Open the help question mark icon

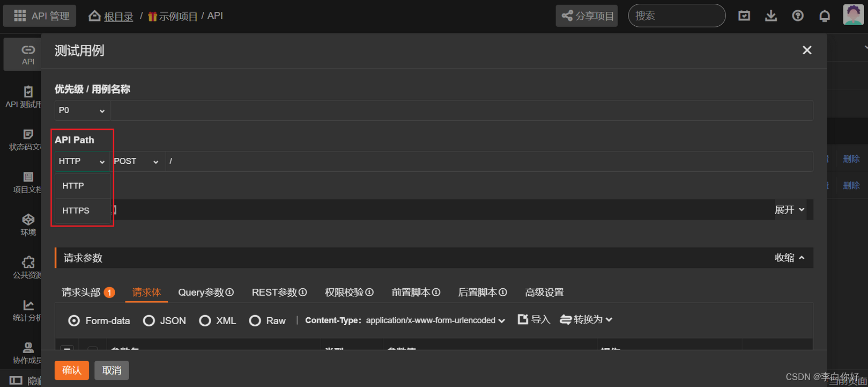(x=797, y=16)
